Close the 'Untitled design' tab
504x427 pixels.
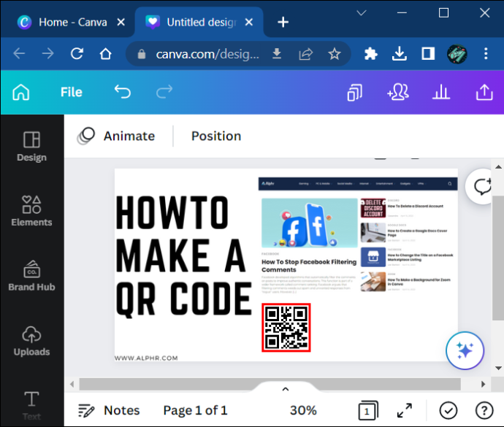[249, 22]
